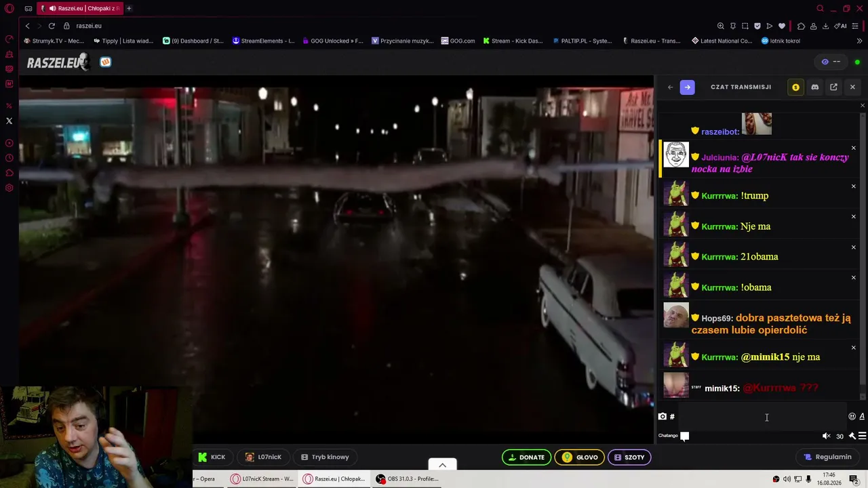Screen dimensions: 868x488
Task: Click the green DONATE button
Action: [x=526, y=457]
